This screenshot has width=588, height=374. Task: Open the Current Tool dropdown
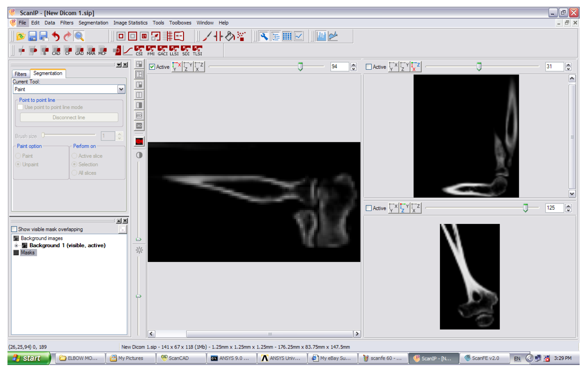pyautogui.click(x=121, y=89)
